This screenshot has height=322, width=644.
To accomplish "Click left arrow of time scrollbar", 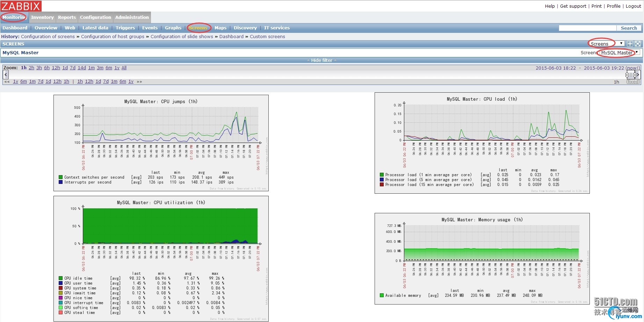I will point(6,74).
